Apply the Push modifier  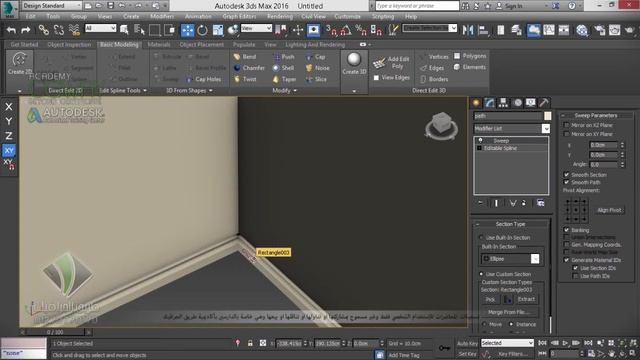[x=284, y=57]
